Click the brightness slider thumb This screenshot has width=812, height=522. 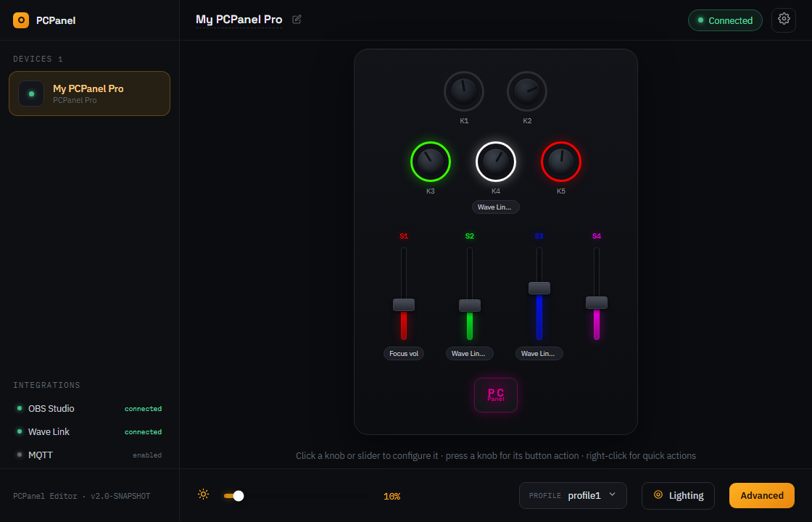pyautogui.click(x=239, y=496)
